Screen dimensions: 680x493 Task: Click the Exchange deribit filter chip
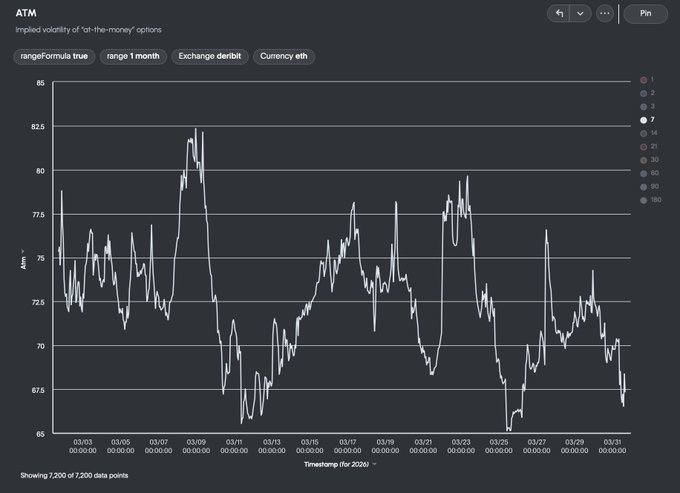tap(209, 56)
